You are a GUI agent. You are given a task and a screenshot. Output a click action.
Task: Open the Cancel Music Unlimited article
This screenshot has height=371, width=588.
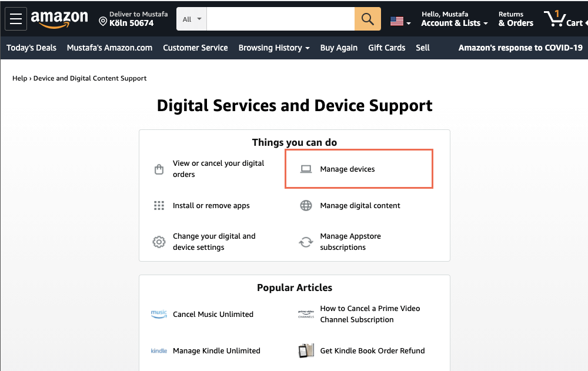click(x=213, y=314)
